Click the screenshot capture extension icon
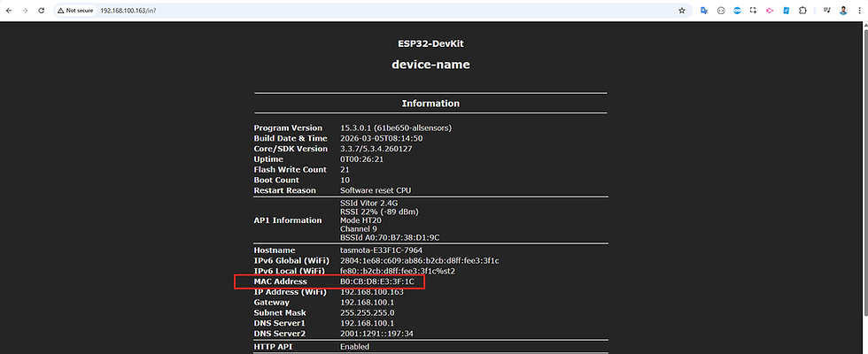Viewport: 868px width, 354px height. (753, 11)
